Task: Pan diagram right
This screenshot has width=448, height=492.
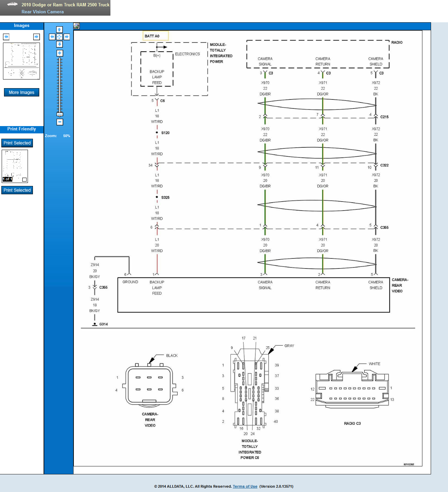Action: coord(67,37)
